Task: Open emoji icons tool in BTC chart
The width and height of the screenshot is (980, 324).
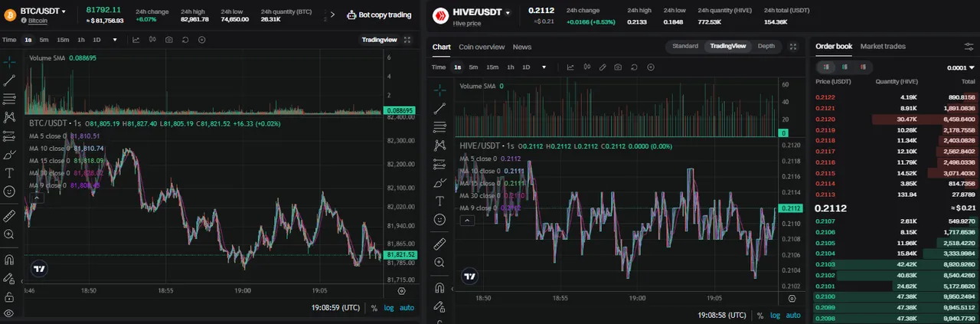Action: (x=9, y=191)
